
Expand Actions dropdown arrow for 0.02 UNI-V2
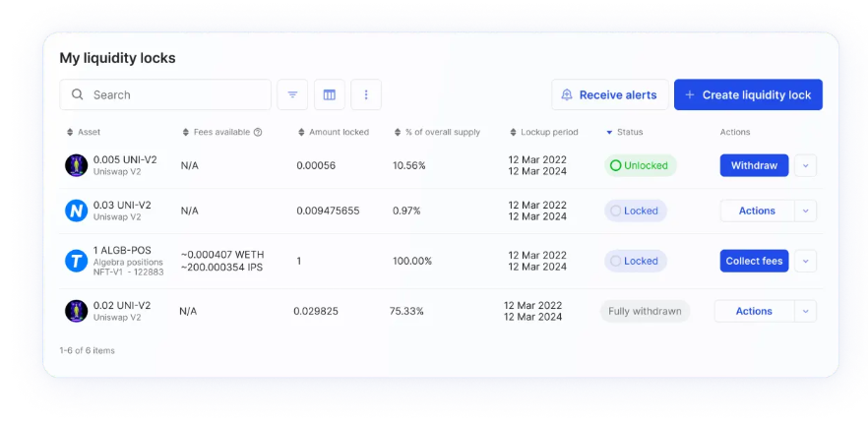805,311
